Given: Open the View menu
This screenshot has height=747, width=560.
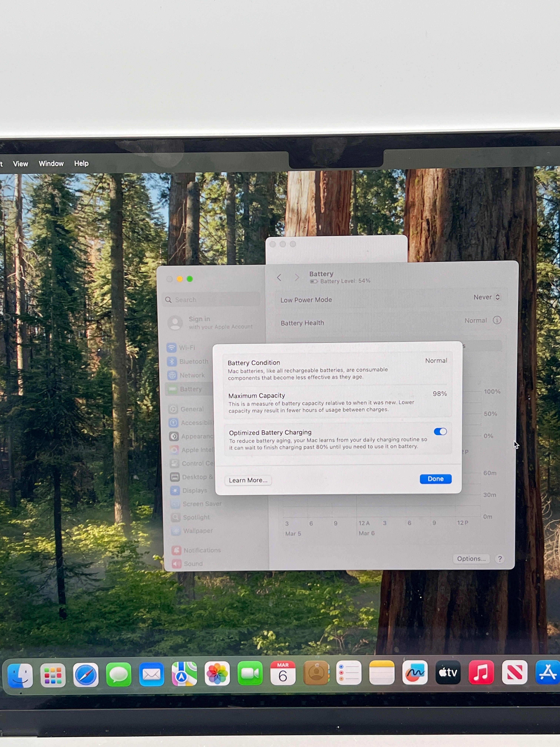Looking at the screenshot, I should pyautogui.click(x=21, y=164).
